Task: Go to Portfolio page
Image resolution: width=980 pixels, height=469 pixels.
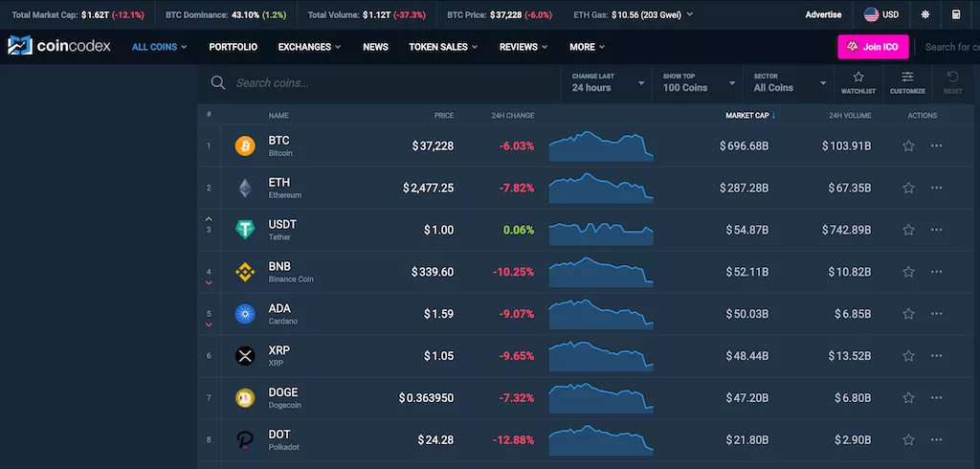Action: click(x=234, y=47)
